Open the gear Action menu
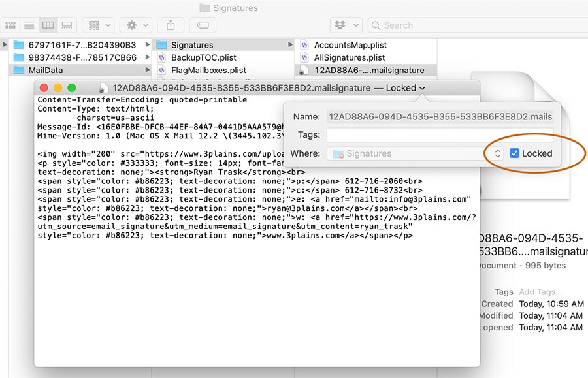 pos(136,25)
